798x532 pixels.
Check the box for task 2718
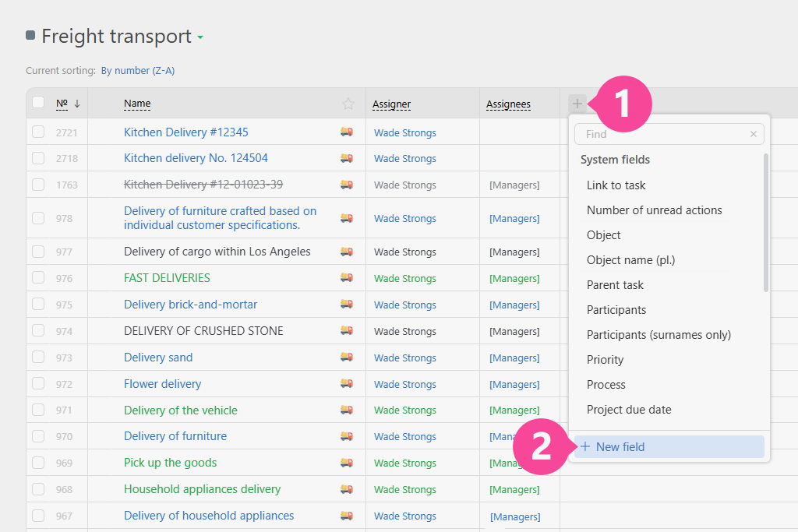pos(38,158)
